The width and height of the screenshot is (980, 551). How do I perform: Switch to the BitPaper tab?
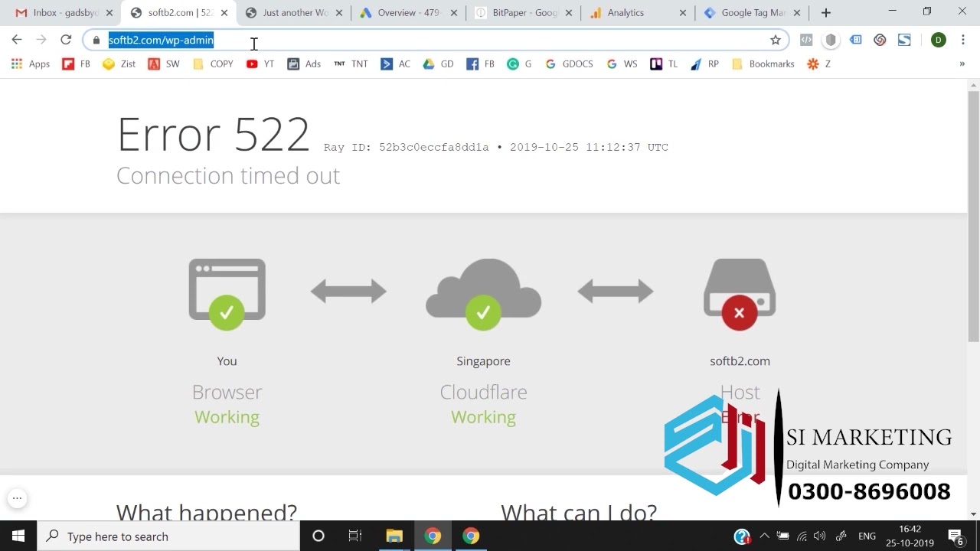(522, 13)
